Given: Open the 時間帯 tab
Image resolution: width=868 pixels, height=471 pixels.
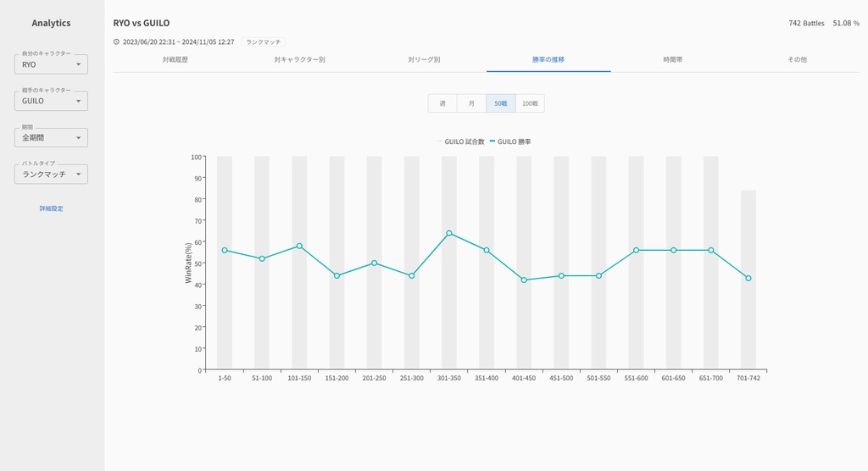Looking at the screenshot, I should pyautogui.click(x=673, y=60).
